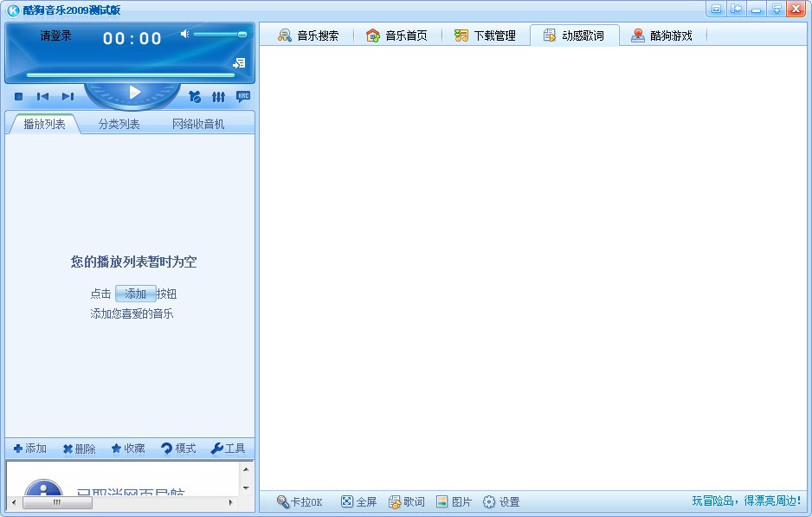Click the playlist toggle icon in display
This screenshot has width=812, height=517.
[x=239, y=63]
